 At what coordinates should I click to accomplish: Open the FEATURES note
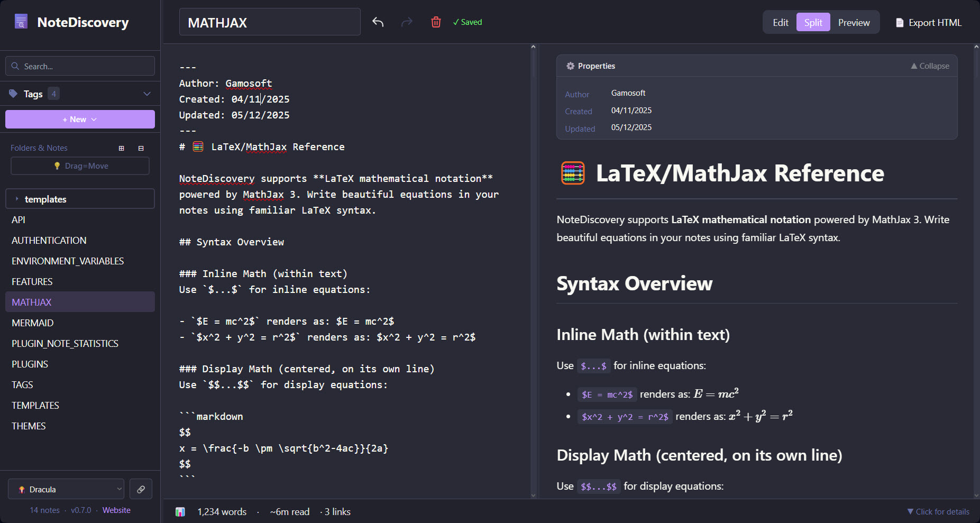point(80,281)
